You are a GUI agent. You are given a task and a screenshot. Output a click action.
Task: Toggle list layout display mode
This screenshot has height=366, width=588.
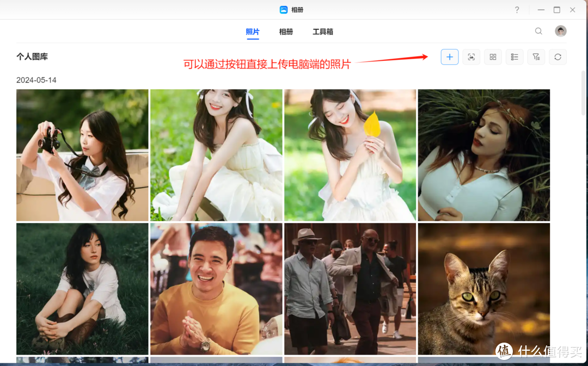click(x=514, y=57)
